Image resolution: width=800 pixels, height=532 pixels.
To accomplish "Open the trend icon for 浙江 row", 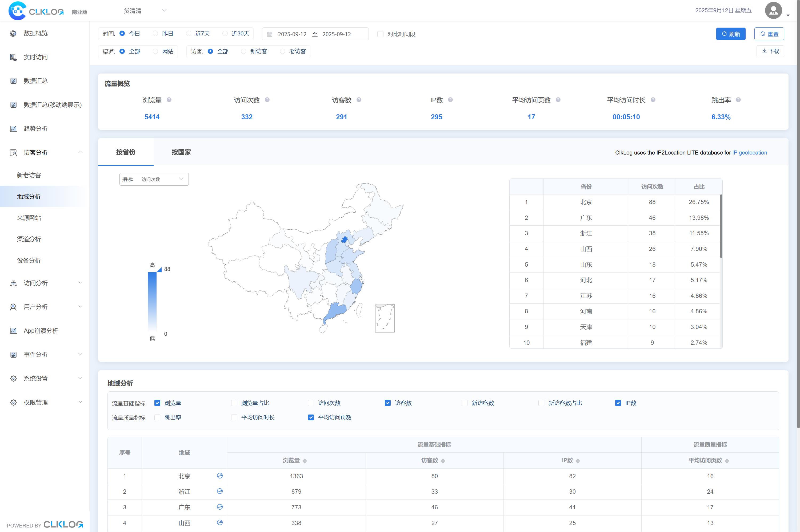I will coord(220,491).
